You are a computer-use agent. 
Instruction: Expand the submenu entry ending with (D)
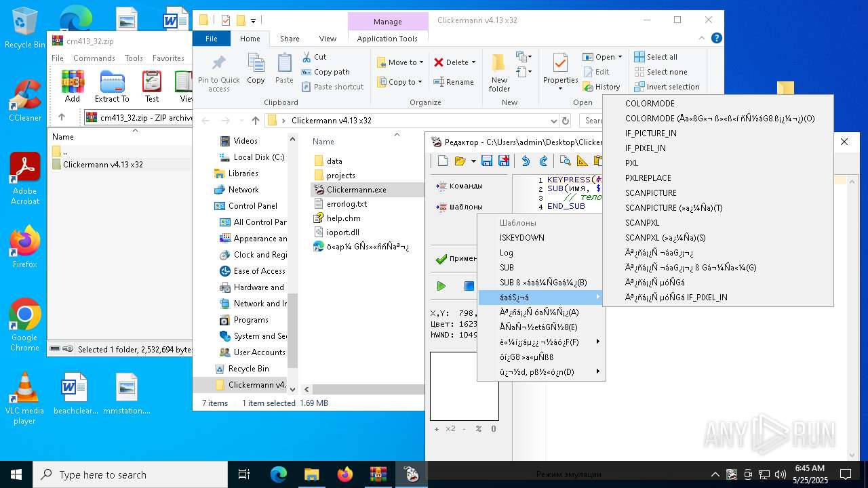pos(541,372)
